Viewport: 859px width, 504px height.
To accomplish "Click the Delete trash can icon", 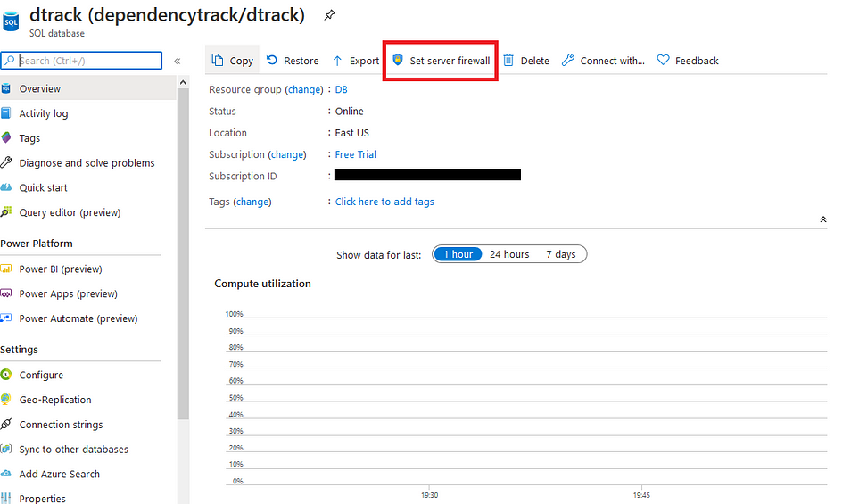I will click(508, 60).
